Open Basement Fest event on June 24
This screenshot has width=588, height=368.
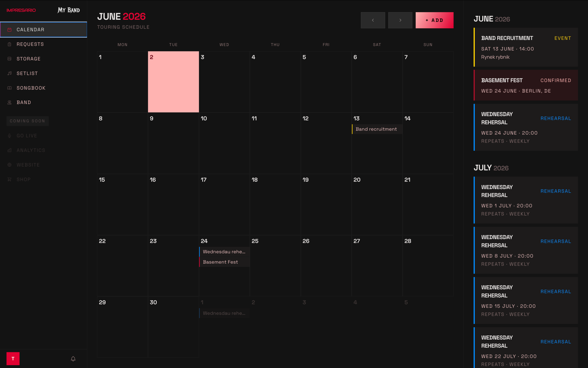pyautogui.click(x=224, y=262)
